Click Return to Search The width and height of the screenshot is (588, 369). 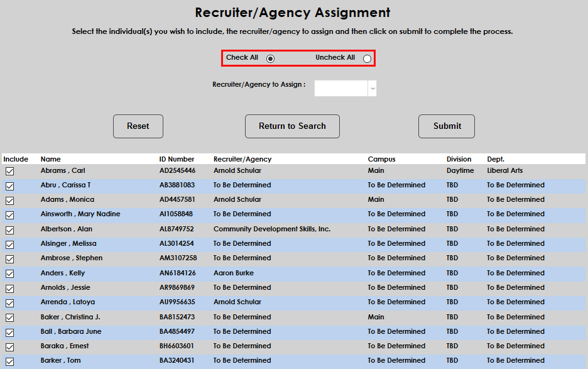292,126
